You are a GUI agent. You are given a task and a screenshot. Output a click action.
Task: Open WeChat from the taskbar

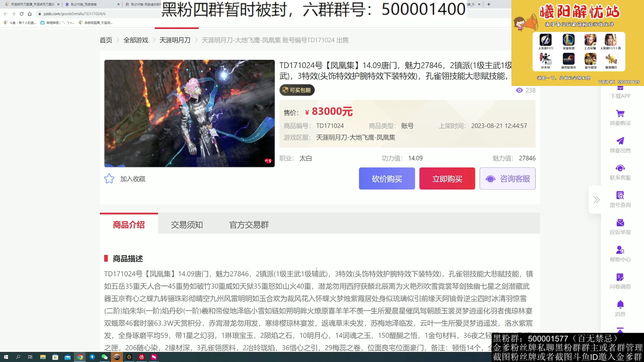click(104, 357)
